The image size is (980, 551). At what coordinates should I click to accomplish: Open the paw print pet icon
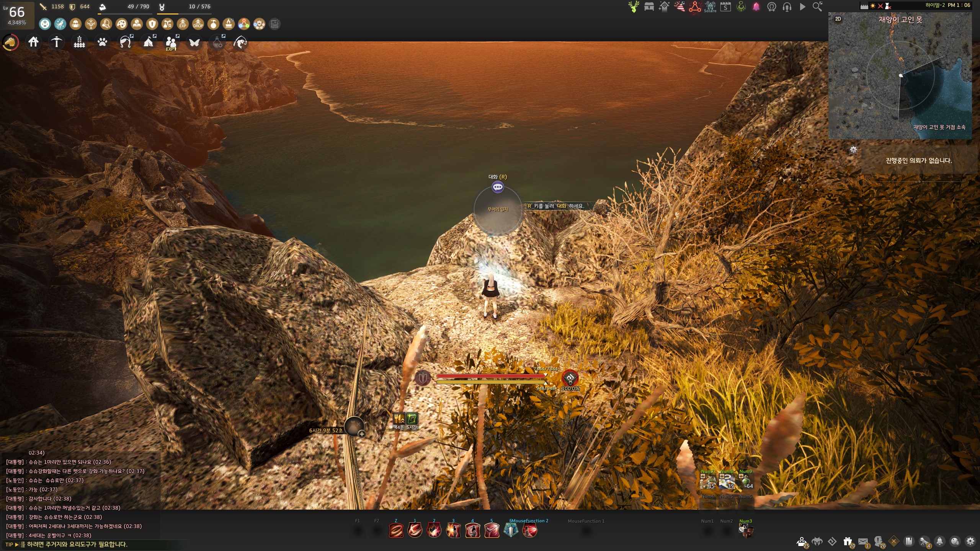(102, 42)
